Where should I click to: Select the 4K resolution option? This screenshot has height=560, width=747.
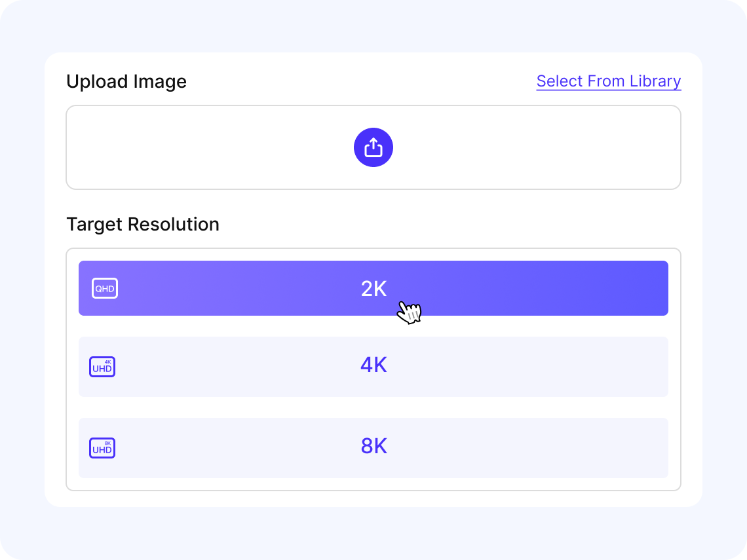[x=373, y=367]
